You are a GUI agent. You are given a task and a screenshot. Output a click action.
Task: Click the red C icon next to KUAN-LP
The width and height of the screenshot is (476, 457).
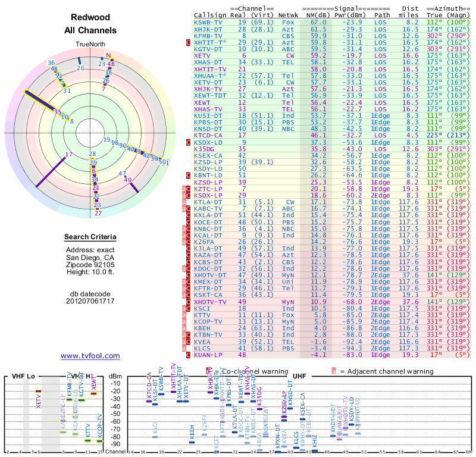point(188,355)
